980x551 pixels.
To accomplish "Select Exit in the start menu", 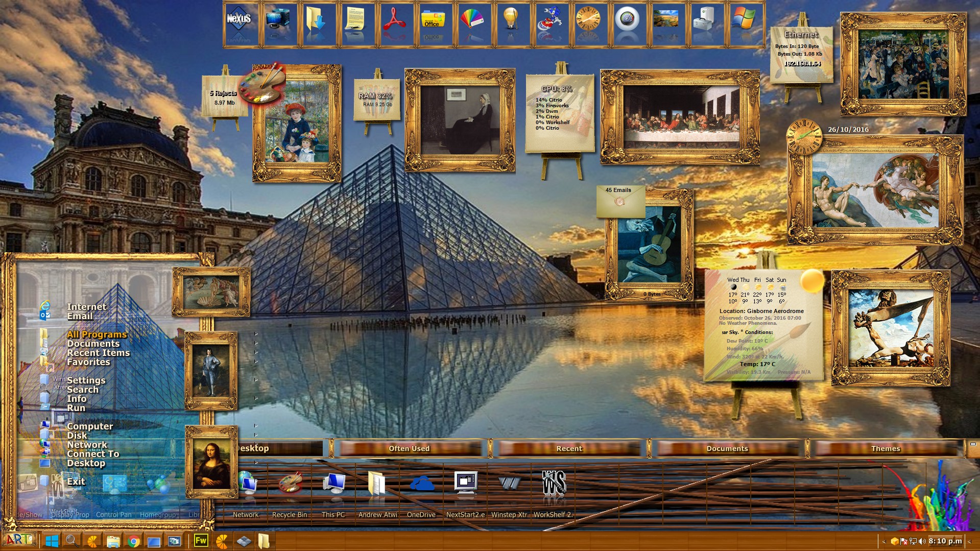I will click(x=76, y=481).
